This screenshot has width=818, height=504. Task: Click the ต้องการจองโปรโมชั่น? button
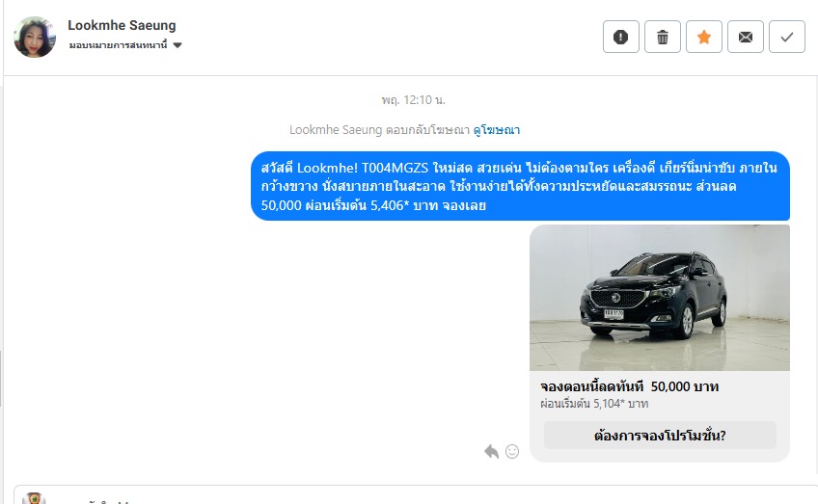click(660, 436)
